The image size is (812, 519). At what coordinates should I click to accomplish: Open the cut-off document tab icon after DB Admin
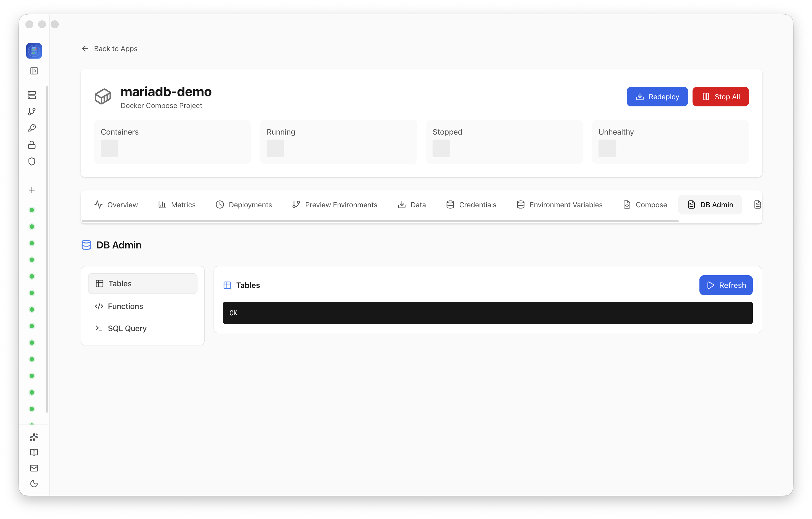click(x=757, y=205)
